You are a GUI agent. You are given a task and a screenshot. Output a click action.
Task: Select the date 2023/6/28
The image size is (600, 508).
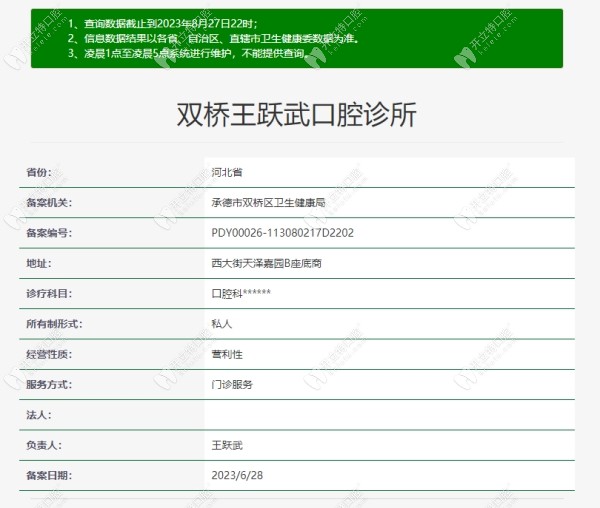click(237, 475)
